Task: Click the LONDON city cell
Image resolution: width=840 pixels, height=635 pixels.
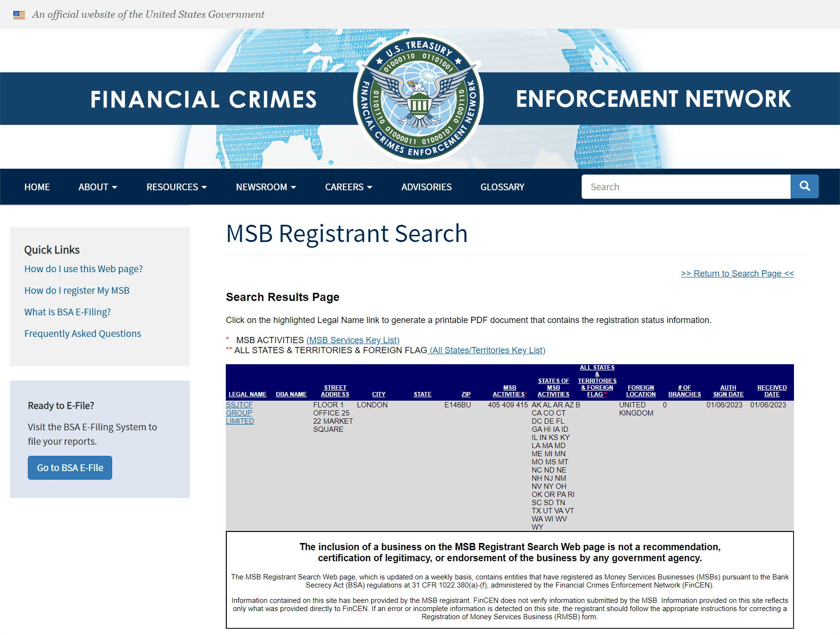Action: tap(372, 405)
